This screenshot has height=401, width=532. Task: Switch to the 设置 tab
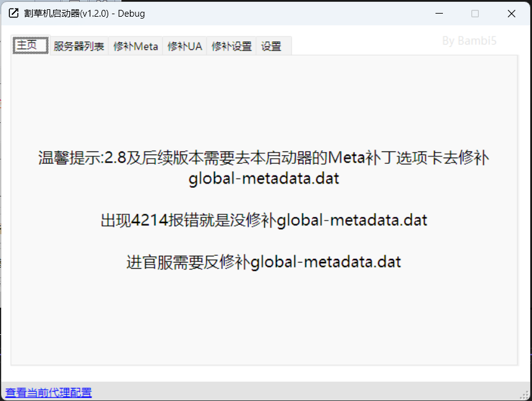273,46
